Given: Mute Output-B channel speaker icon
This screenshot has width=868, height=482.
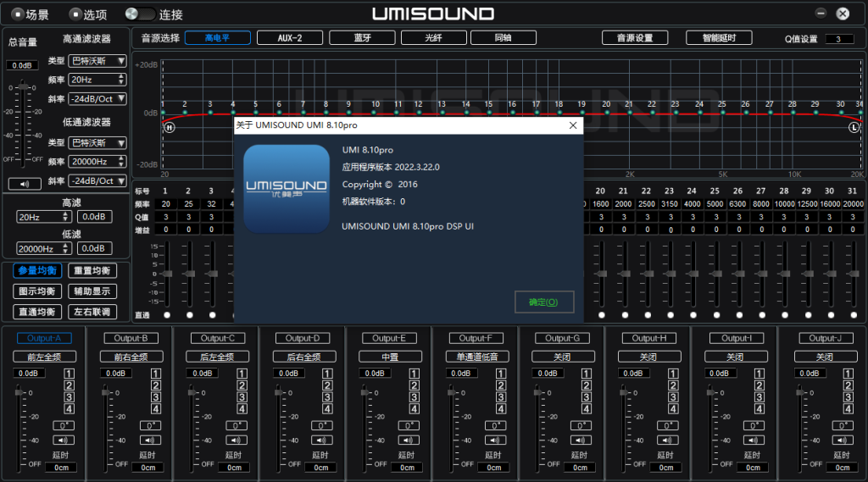Looking at the screenshot, I should click(x=150, y=440).
